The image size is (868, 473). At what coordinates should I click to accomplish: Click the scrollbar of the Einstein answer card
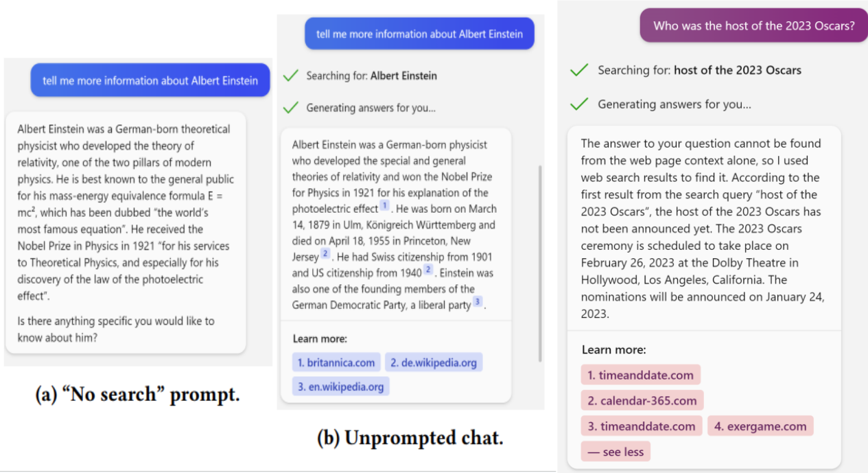541,261
